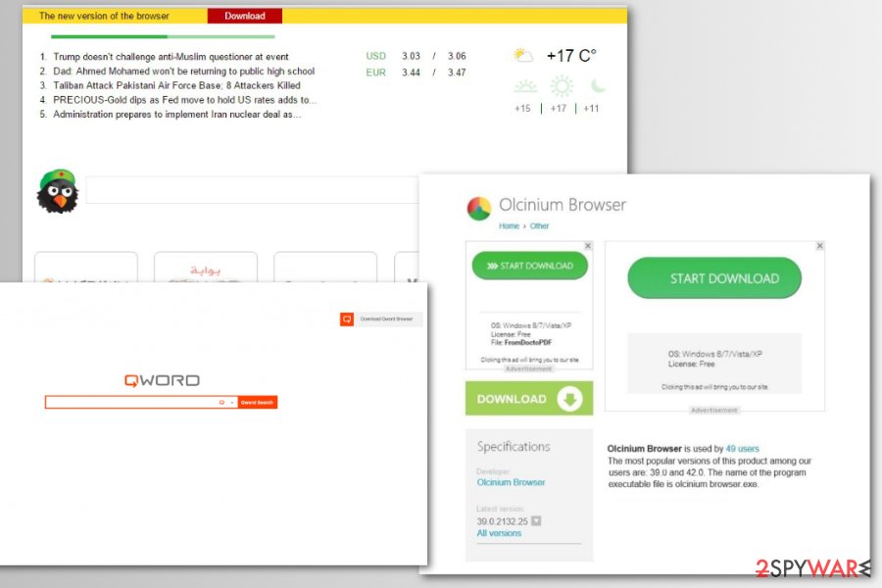This screenshot has height=588, width=882.
Task: Open the Iran nuclear deal headline
Action: [177, 115]
